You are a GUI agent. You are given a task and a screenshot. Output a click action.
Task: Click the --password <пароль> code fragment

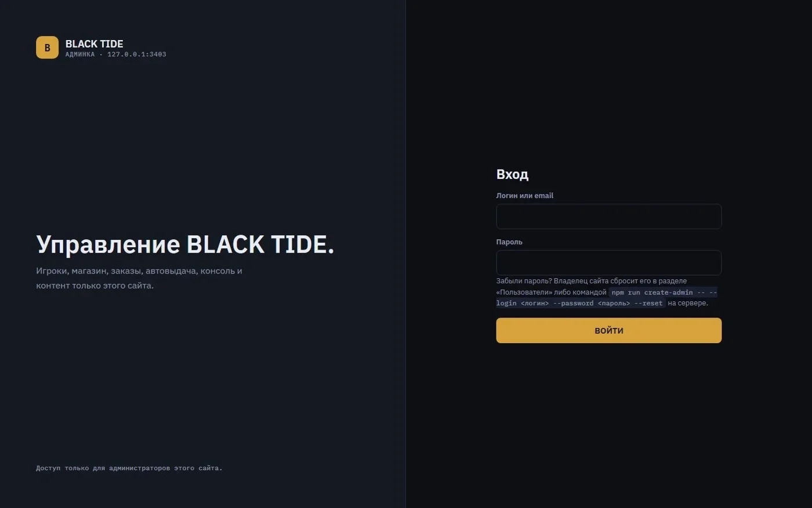pyautogui.click(x=592, y=303)
